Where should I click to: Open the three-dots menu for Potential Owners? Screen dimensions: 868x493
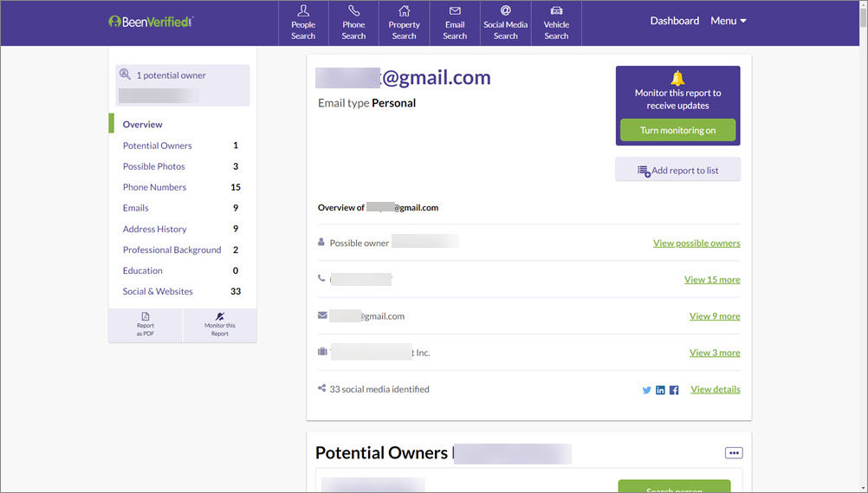[734, 453]
